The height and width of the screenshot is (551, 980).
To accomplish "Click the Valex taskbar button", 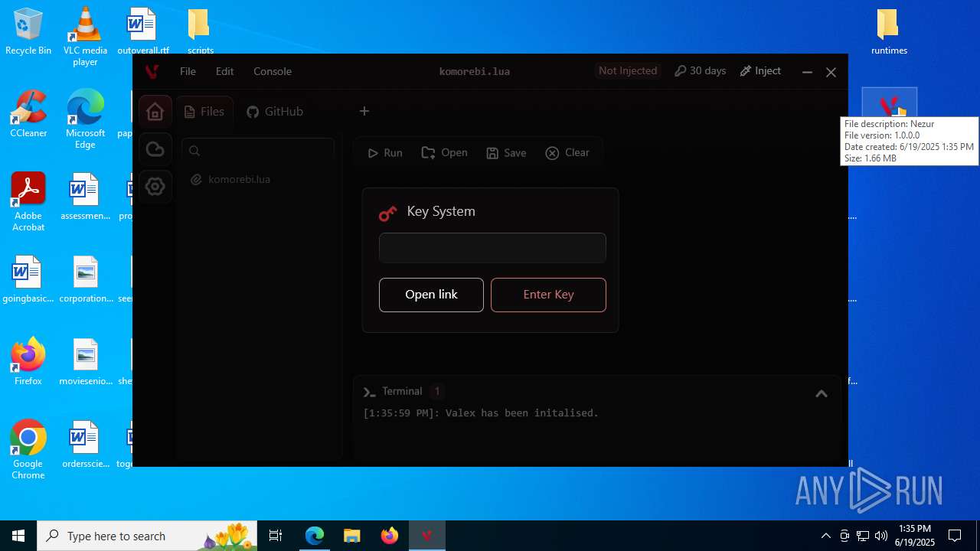I will point(426,536).
